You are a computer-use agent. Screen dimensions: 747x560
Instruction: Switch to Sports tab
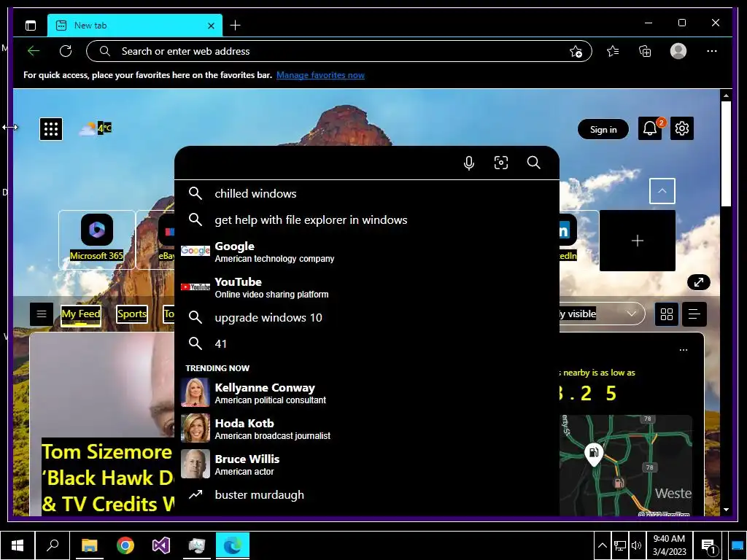tap(132, 314)
